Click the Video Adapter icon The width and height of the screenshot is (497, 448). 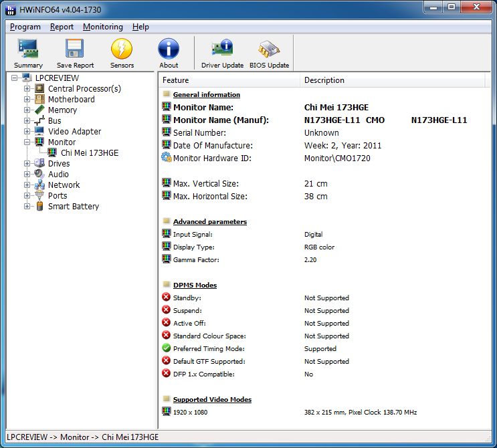[39, 131]
